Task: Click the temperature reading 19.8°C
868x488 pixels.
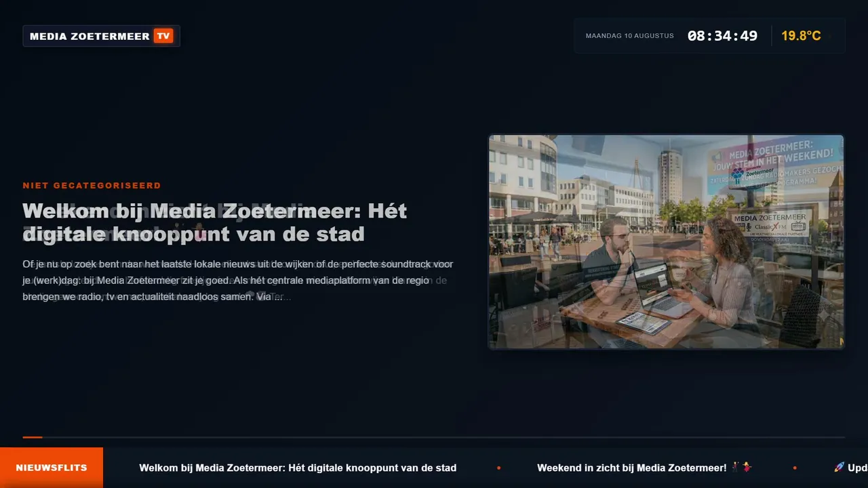Action: coord(801,36)
